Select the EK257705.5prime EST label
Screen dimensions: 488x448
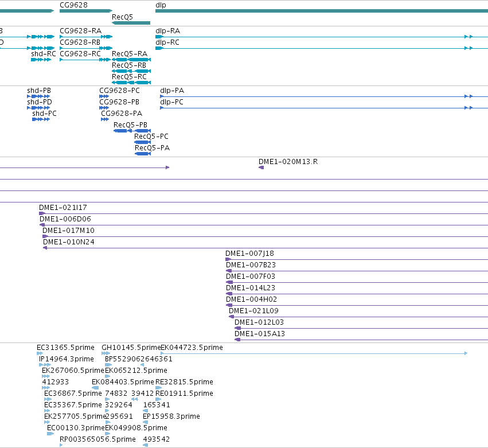(x=75, y=417)
